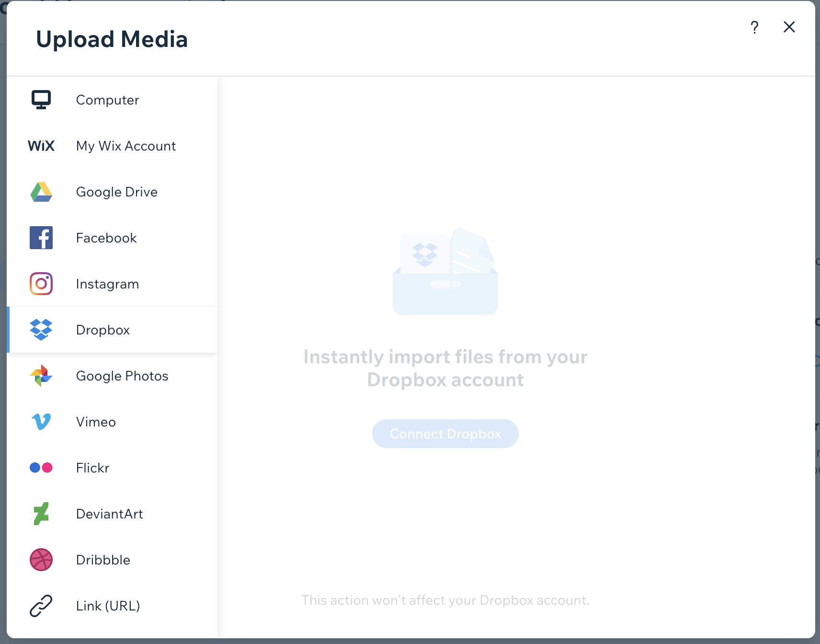The width and height of the screenshot is (820, 644).
Task: Select the DeviantArt source label
Action: click(110, 514)
